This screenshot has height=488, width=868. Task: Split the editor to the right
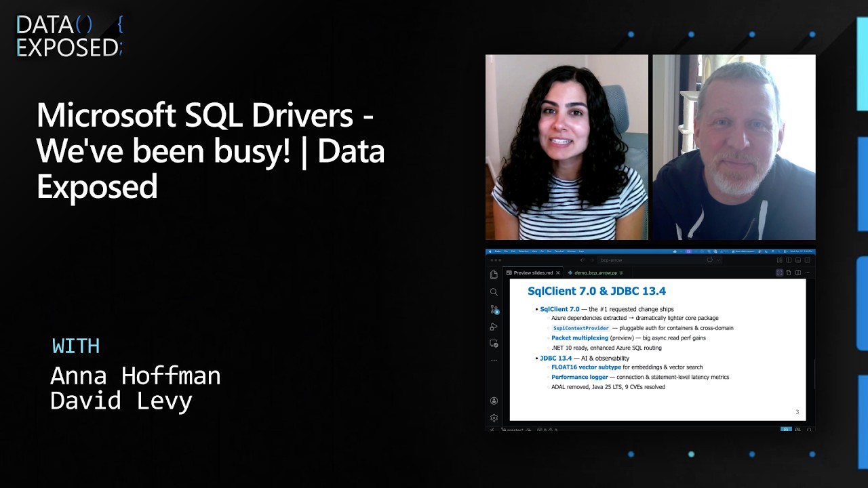798,272
